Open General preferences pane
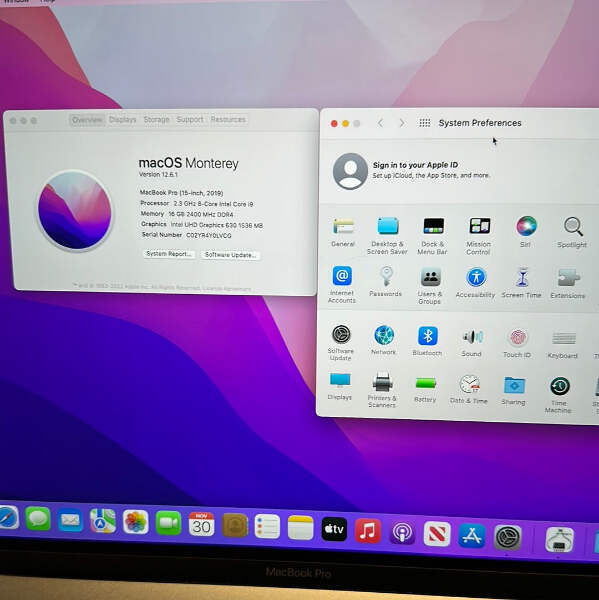599x600 pixels. 343,231
